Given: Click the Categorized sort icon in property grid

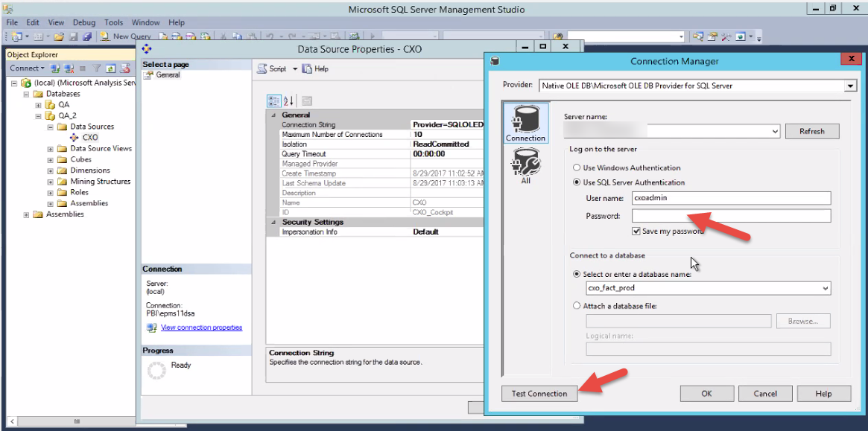Looking at the screenshot, I should (274, 100).
